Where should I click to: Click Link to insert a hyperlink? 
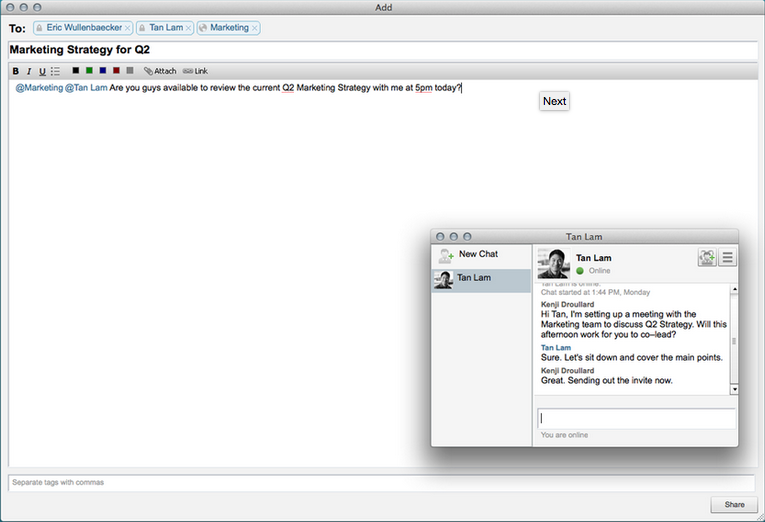tap(195, 71)
